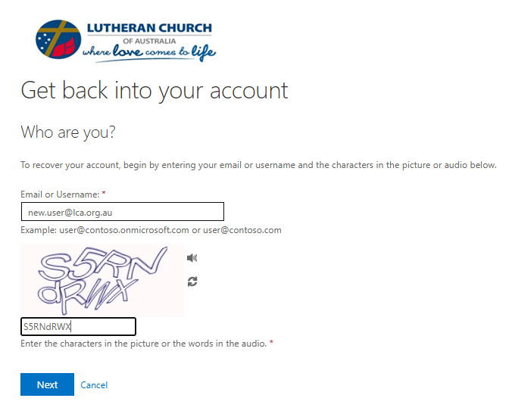Refresh the captcha picture
512x420 pixels.
[192, 282]
